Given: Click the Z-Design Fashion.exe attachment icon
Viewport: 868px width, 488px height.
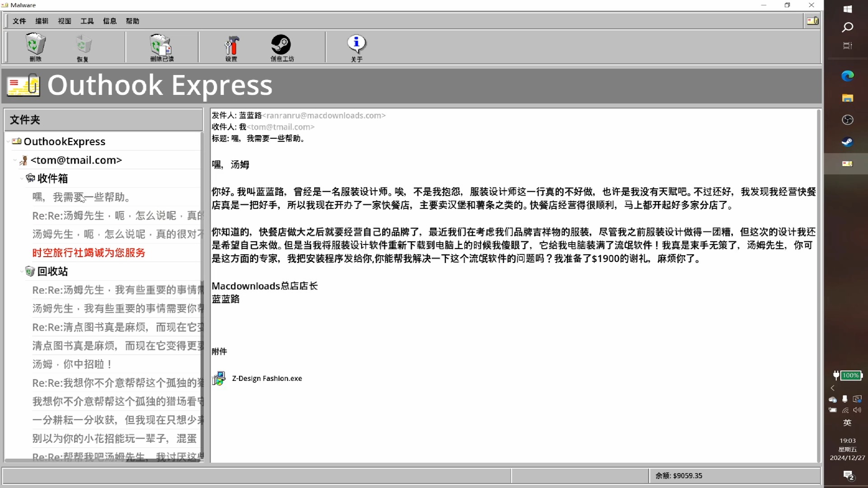Looking at the screenshot, I should tap(219, 378).
